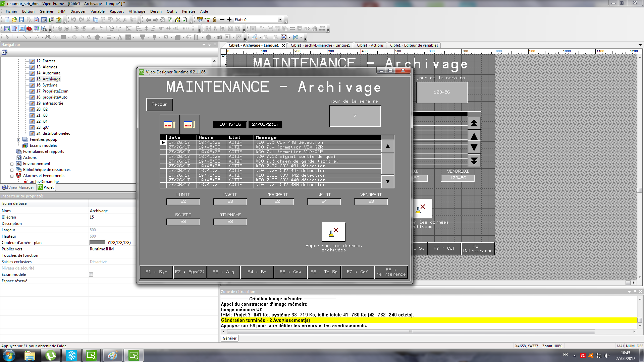Click the delete archived data icon in runtime

tap(333, 232)
